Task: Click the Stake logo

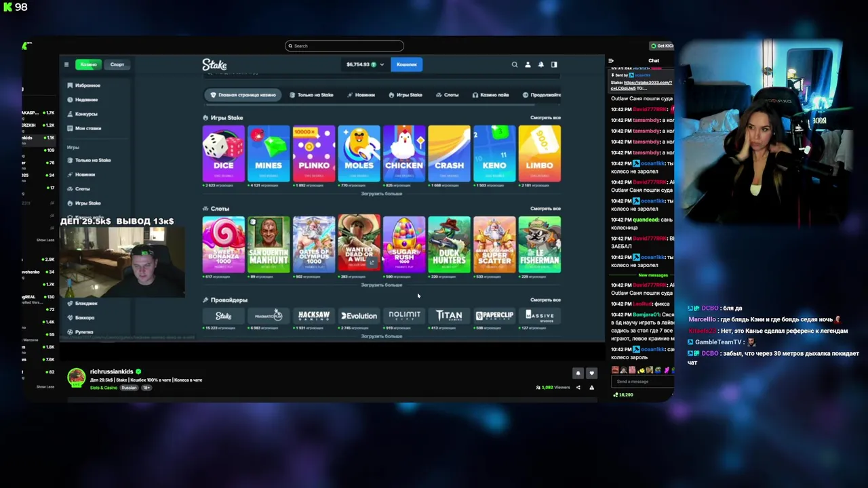Action: click(x=214, y=64)
